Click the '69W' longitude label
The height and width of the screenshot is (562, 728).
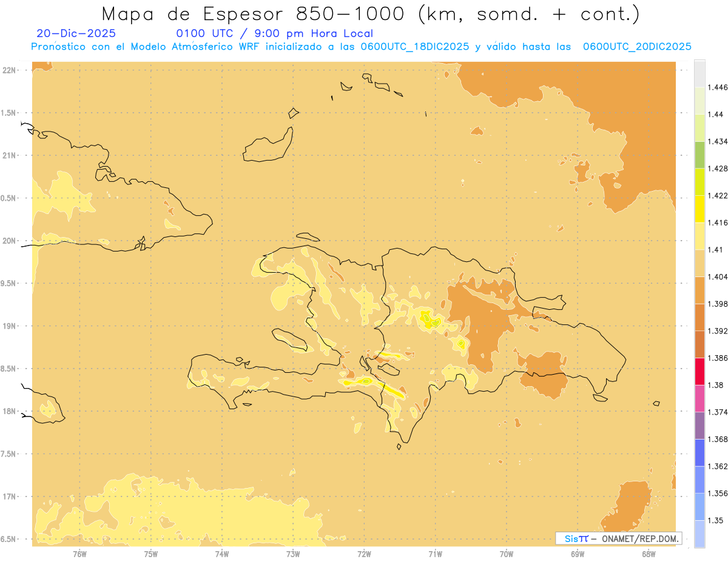point(578,554)
